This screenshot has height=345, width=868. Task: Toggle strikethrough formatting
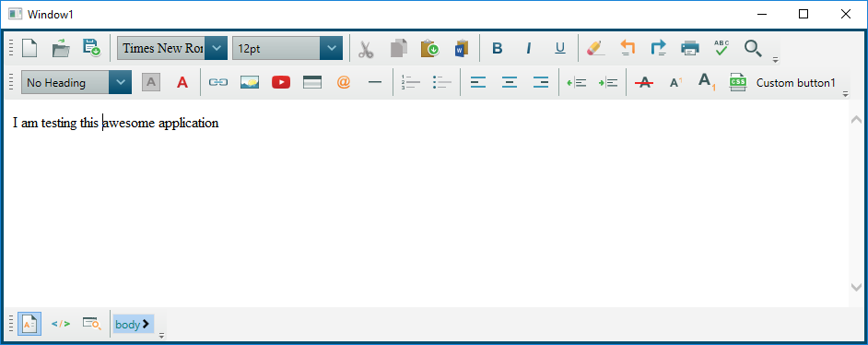click(644, 82)
